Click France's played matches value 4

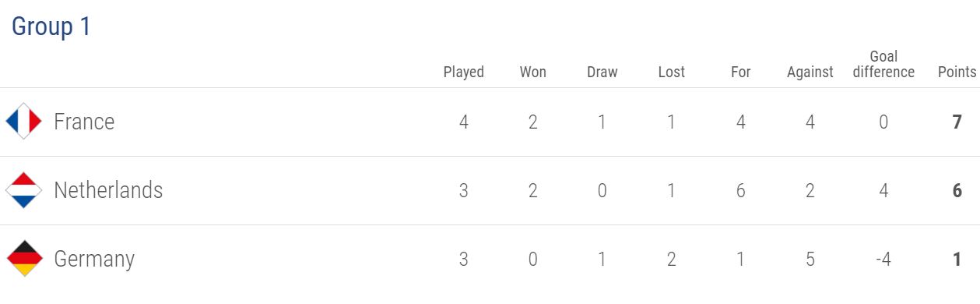tap(464, 122)
